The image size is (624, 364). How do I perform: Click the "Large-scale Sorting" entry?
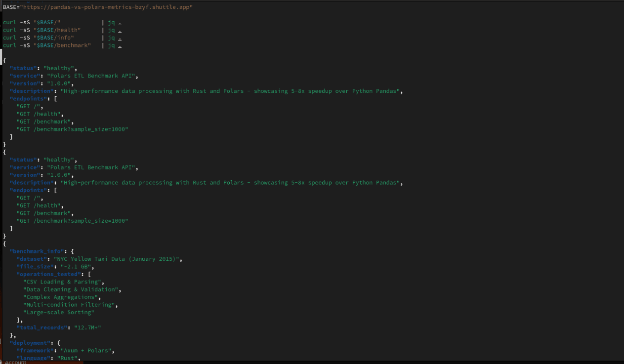point(59,312)
